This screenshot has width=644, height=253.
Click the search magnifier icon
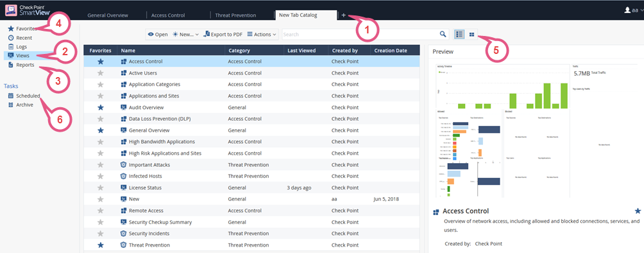click(x=443, y=34)
